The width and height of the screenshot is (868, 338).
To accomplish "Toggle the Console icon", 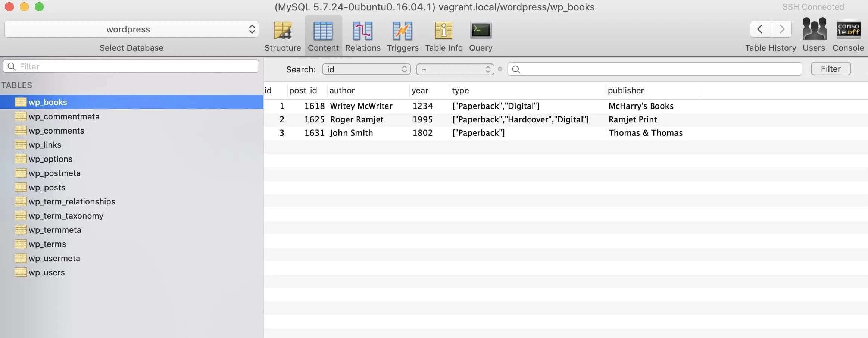I will 848,29.
